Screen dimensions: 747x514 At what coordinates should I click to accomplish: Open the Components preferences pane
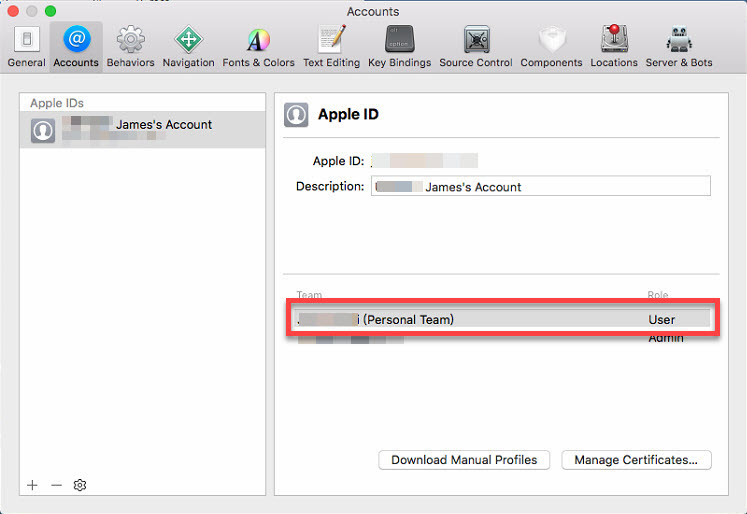551,47
